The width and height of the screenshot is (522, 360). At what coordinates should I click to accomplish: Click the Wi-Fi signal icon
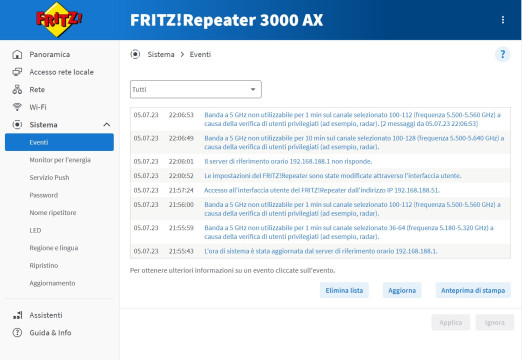pyautogui.click(x=17, y=107)
